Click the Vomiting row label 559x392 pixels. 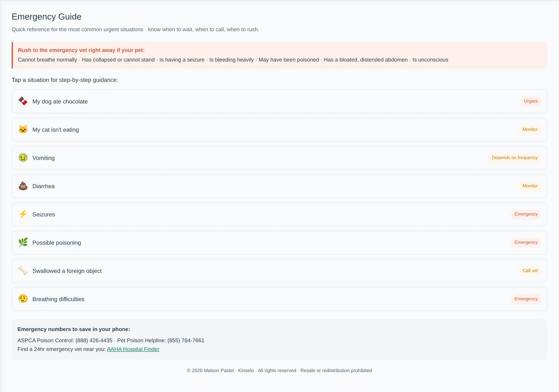44,158
